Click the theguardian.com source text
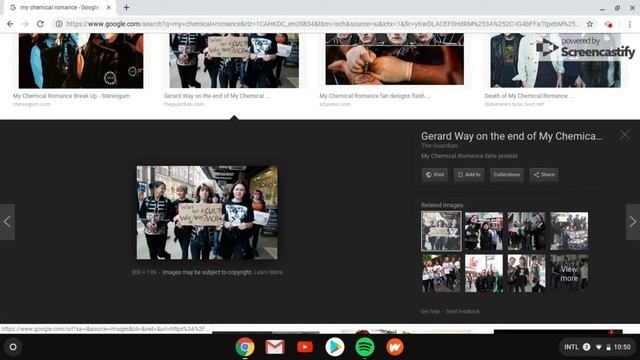This screenshot has width=640, height=360. [184, 104]
